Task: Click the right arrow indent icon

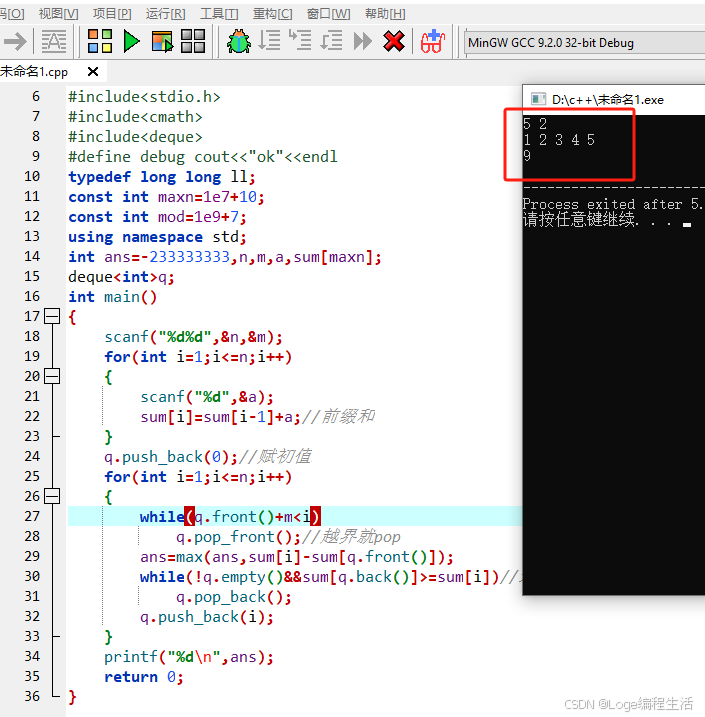Action: click(15, 42)
